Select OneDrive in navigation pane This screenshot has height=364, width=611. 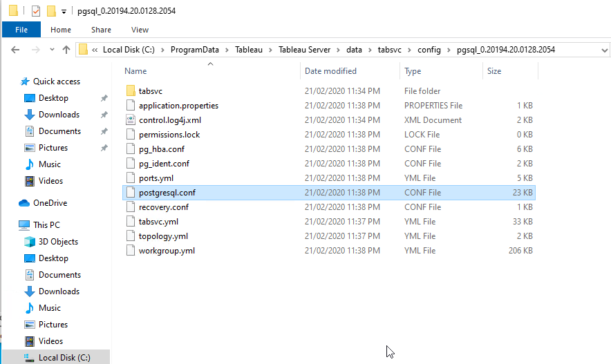(50, 203)
